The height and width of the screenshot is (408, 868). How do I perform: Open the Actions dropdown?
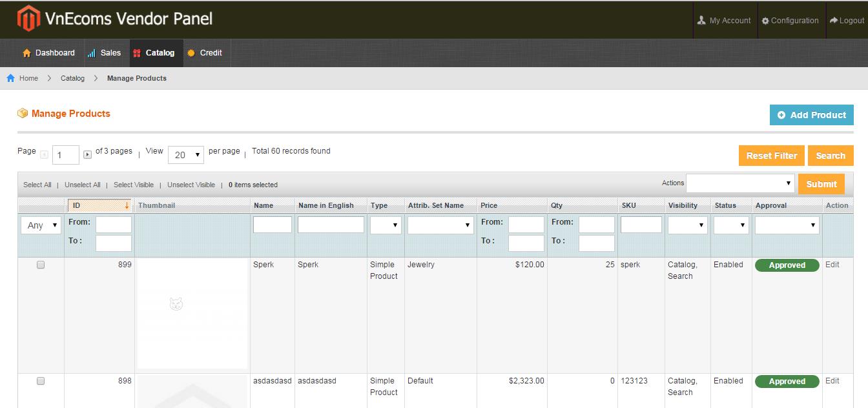coord(740,183)
